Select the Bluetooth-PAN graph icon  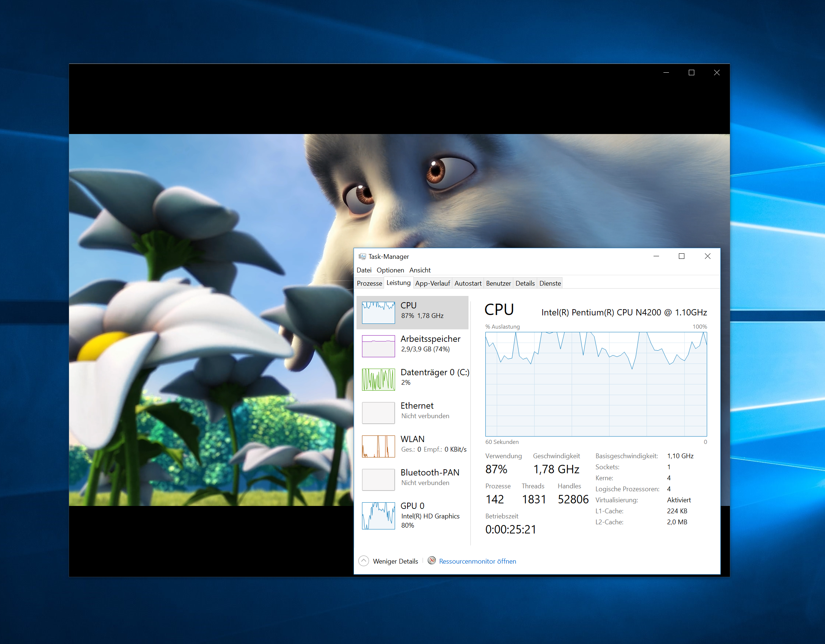(378, 479)
